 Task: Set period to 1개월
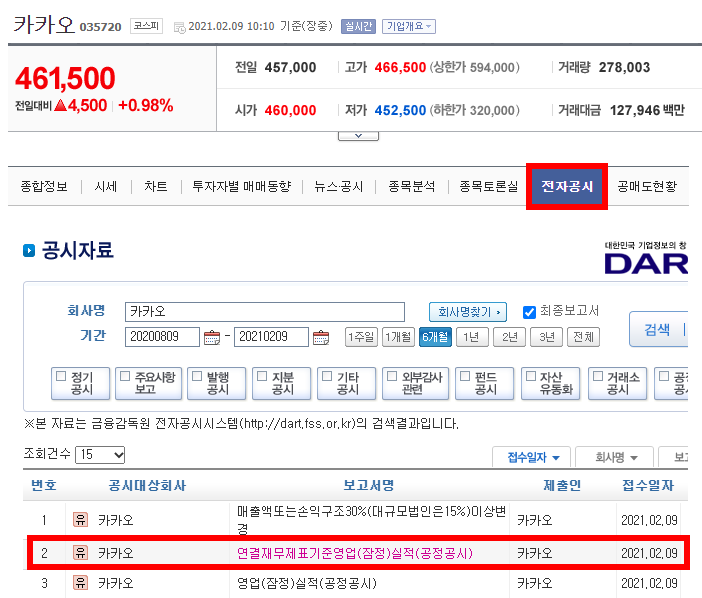pyautogui.click(x=398, y=337)
